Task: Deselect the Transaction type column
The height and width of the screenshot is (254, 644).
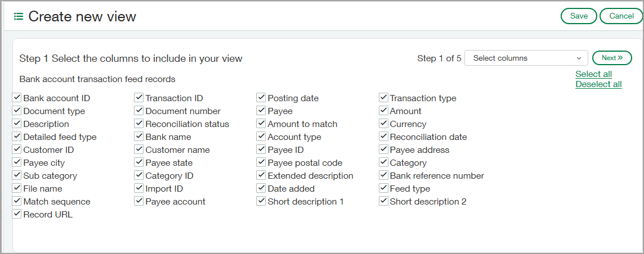Action: click(x=383, y=98)
